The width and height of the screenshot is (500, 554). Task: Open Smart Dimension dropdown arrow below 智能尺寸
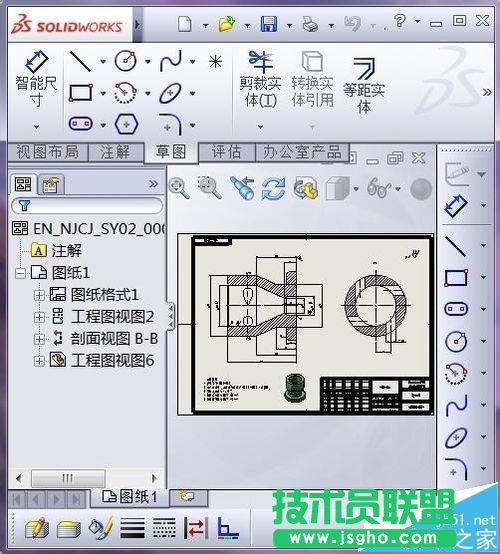(x=36, y=126)
